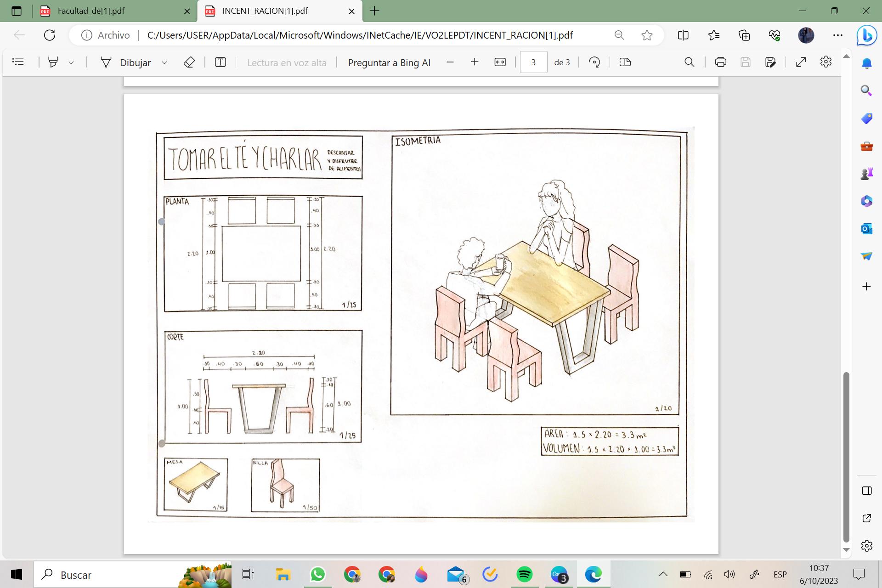Click the vertical scrollbar thumb
The width and height of the screenshot is (882, 588).
(x=846, y=457)
